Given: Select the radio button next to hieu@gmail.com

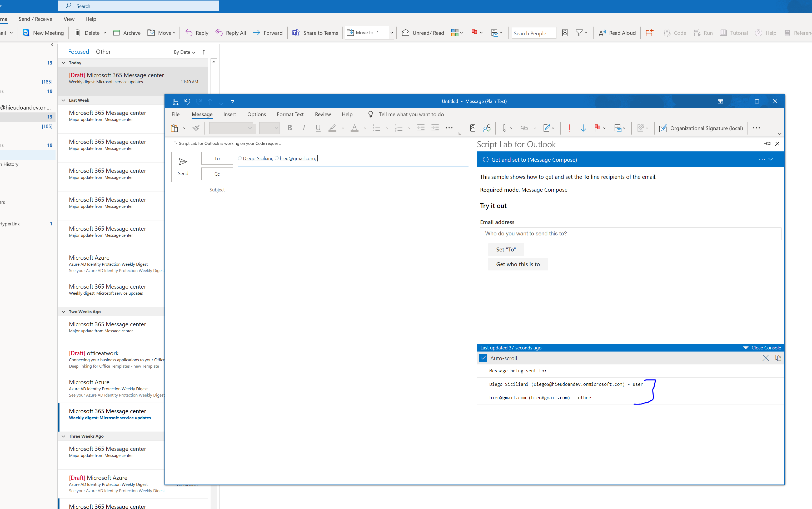Looking at the screenshot, I should point(277,158).
